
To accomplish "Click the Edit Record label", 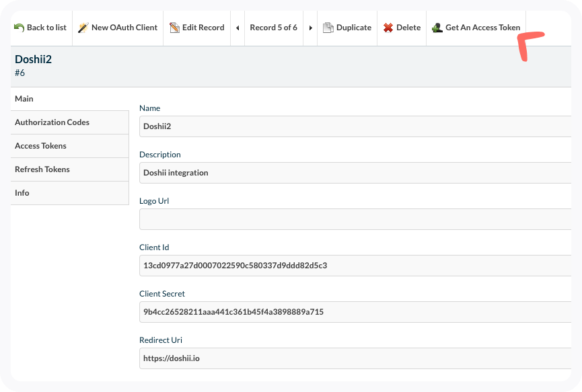I will pyautogui.click(x=203, y=28).
